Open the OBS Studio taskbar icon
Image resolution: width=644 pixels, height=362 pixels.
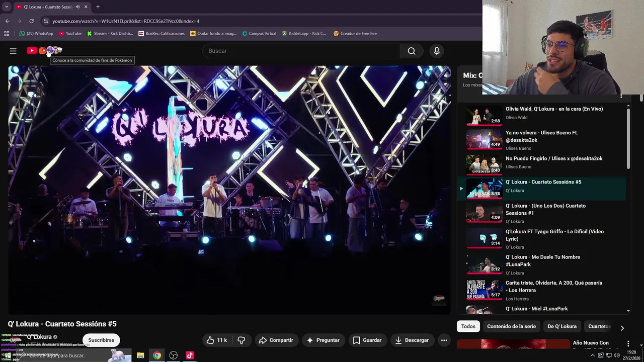(x=174, y=355)
